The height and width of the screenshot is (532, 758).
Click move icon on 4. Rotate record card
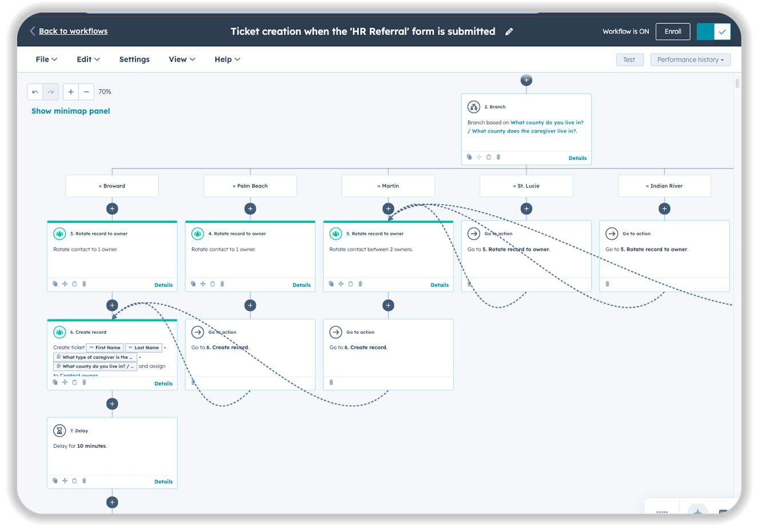(x=203, y=283)
